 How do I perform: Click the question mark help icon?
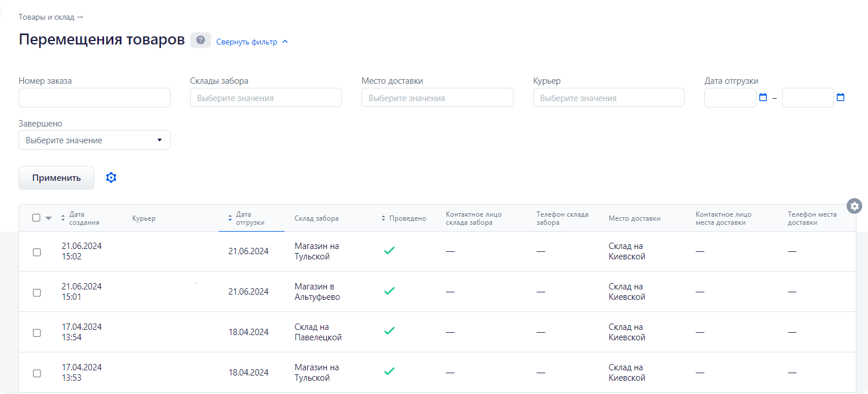pos(200,40)
